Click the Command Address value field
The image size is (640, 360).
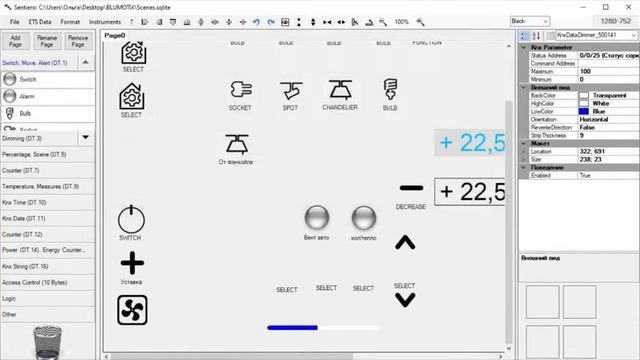point(609,63)
